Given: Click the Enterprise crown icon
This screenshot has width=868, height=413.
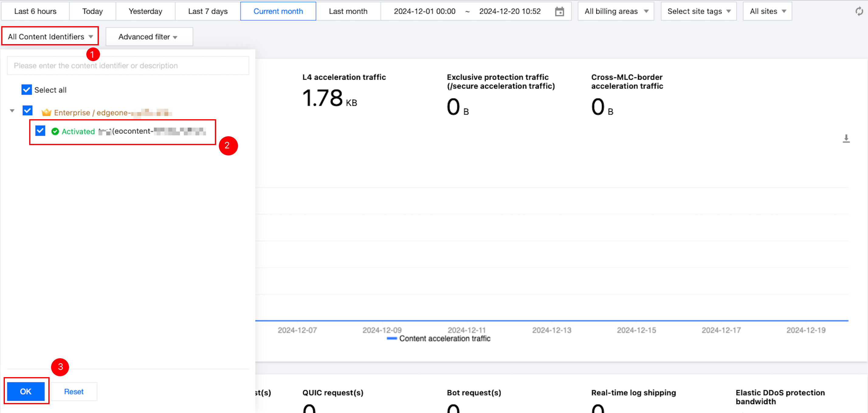Looking at the screenshot, I should pyautogui.click(x=46, y=112).
